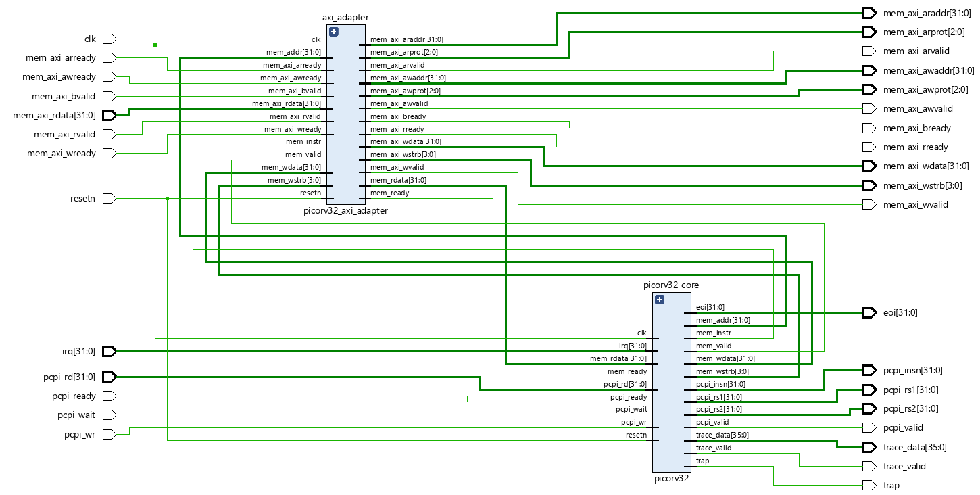The height and width of the screenshot is (495, 980).
Task: Select the mem_instr pin on axi_adapter
Action: click(304, 142)
